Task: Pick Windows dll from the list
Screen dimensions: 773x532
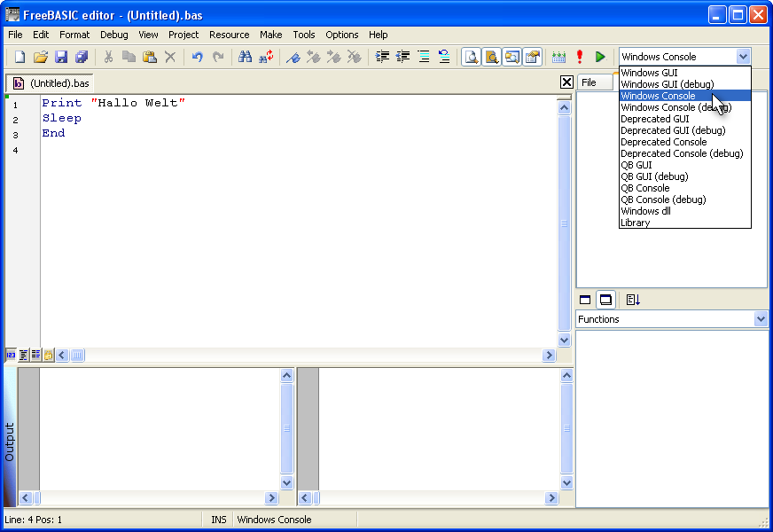Action: [x=684, y=211]
